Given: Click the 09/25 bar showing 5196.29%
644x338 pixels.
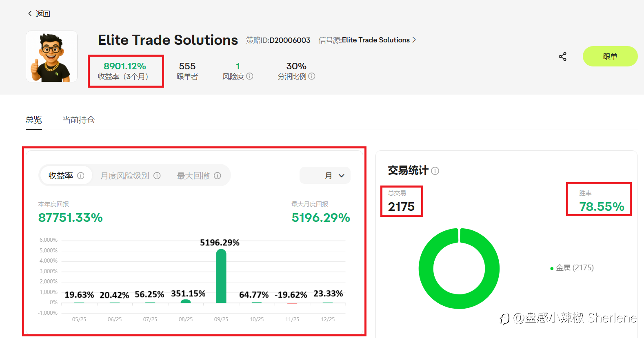Looking at the screenshot, I should [221, 276].
